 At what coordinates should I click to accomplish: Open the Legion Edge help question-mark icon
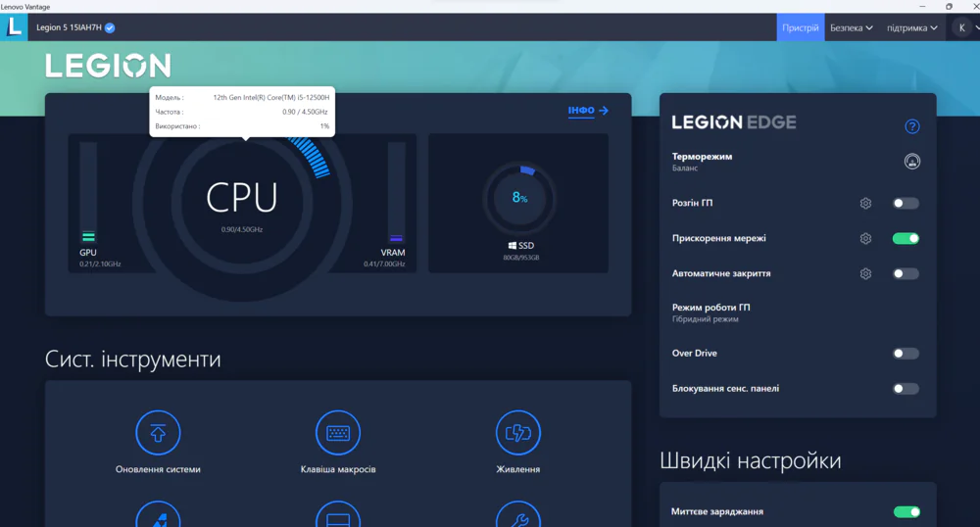coord(911,126)
